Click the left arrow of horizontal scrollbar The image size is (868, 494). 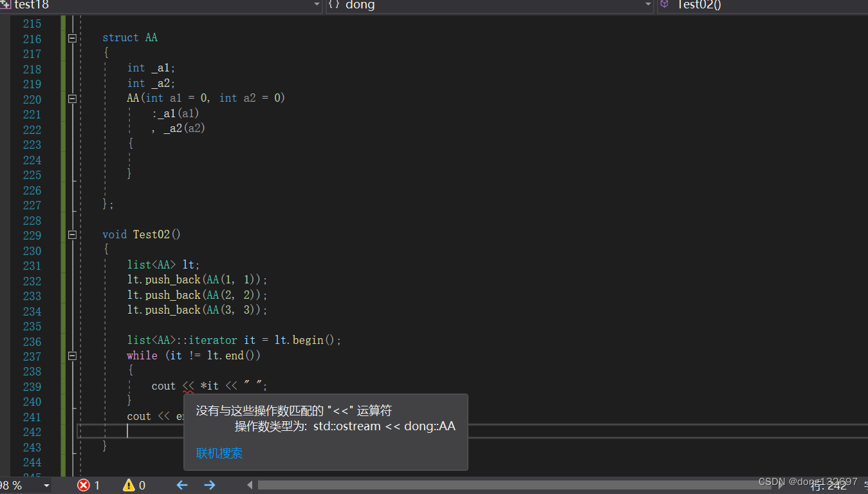click(x=251, y=485)
